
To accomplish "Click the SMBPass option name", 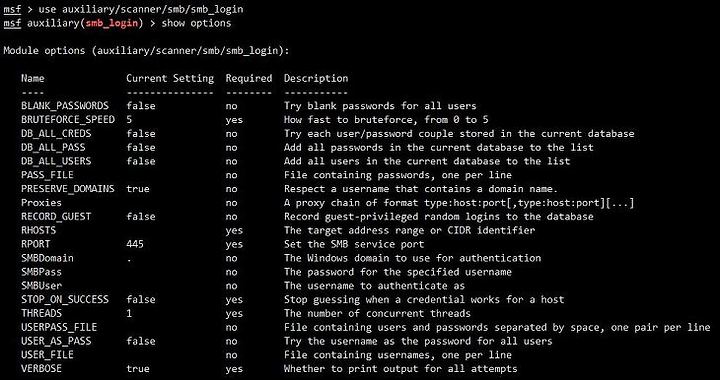I will pyautogui.click(x=41, y=272).
